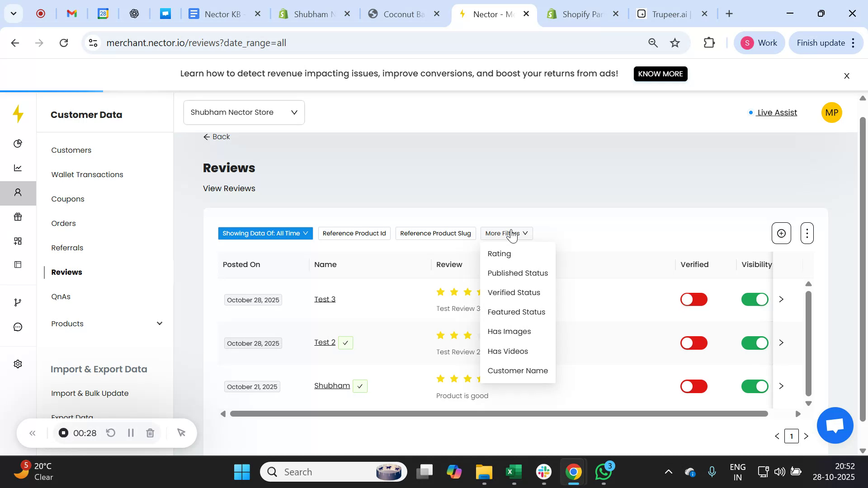Viewport: 868px width, 488px height.
Task: Open the live chat bubble widget
Action: [x=835, y=425]
